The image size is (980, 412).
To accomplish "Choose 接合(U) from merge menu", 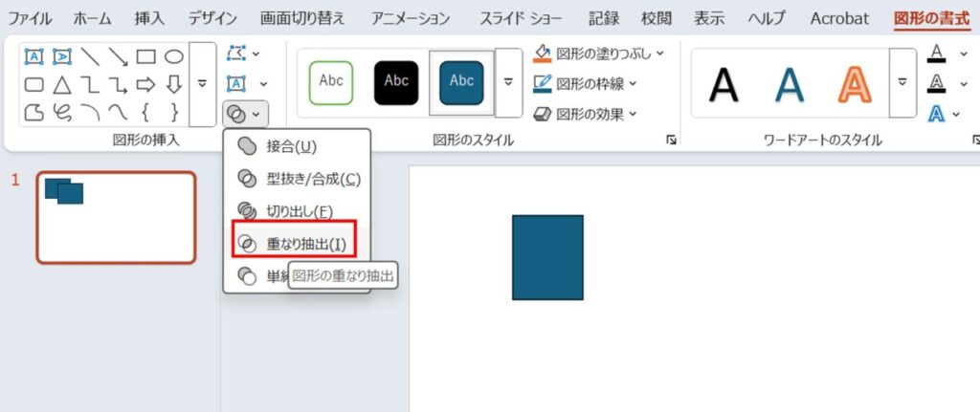I will (x=298, y=147).
